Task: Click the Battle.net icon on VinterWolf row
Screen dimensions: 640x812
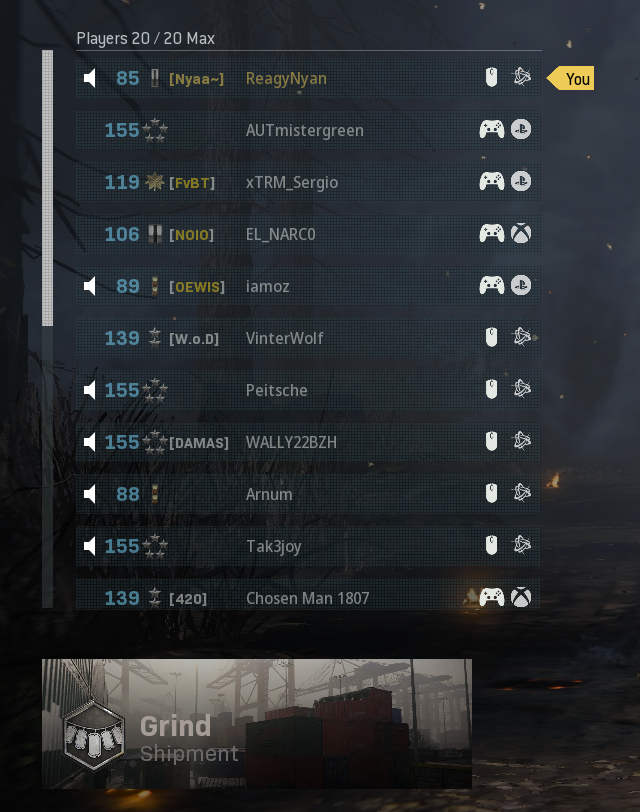Action: [x=521, y=337]
